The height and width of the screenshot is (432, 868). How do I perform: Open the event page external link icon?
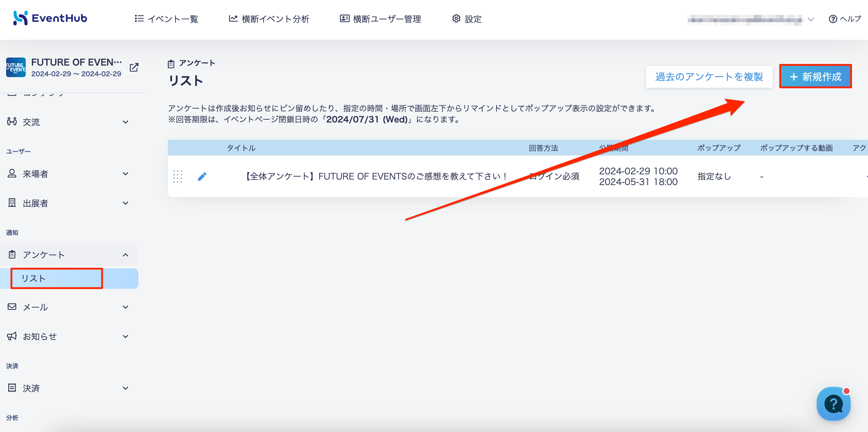coord(134,67)
